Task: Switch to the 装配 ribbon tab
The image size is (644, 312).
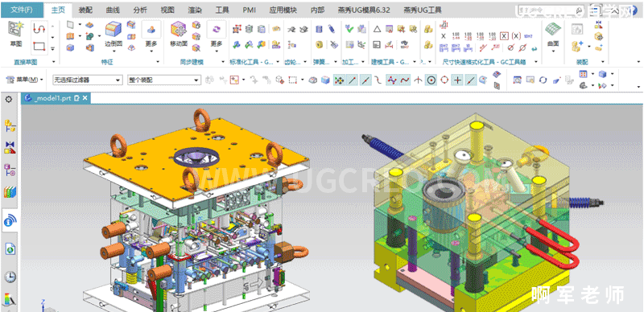Action: [86, 10]
